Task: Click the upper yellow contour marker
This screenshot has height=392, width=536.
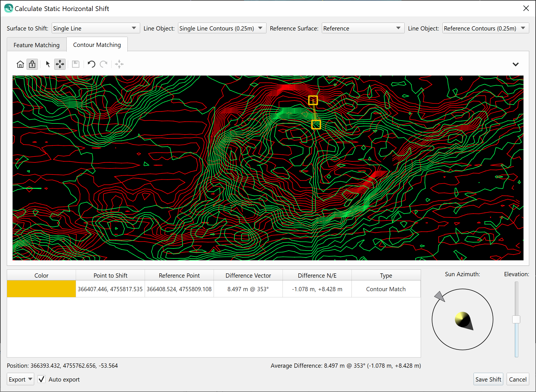Action: pos(313,100)
